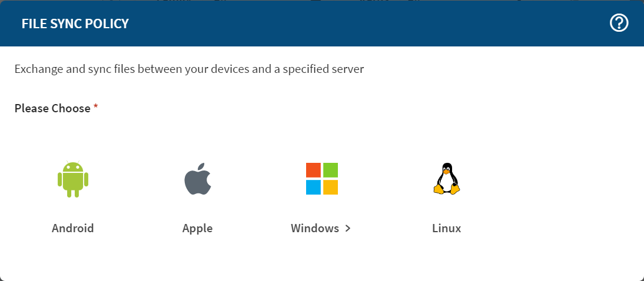Click the Apple text label

coord(197,229)
